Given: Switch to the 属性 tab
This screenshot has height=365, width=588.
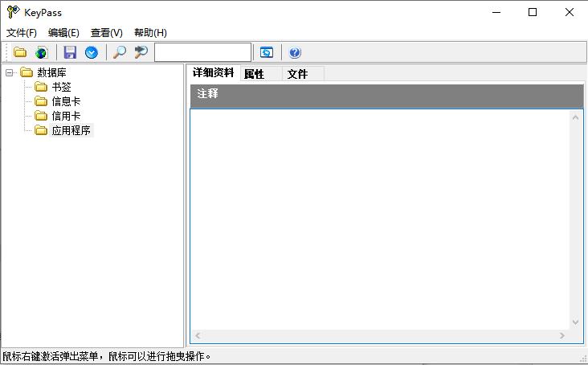Looking at the screenshot, I should tap(260, 74).
